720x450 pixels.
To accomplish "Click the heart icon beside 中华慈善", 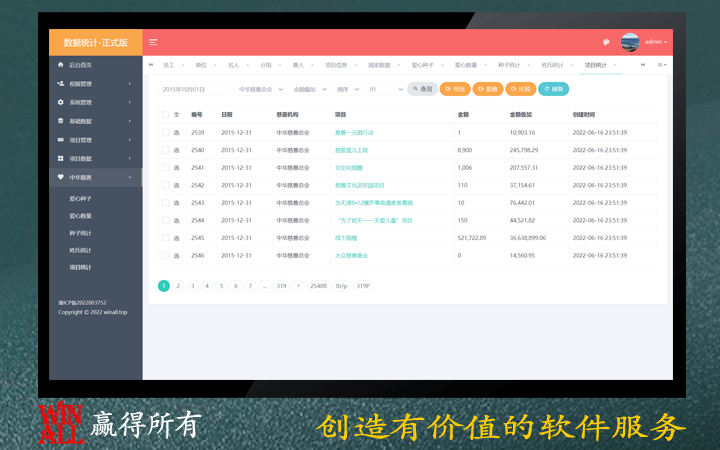I will coord(60,177).
